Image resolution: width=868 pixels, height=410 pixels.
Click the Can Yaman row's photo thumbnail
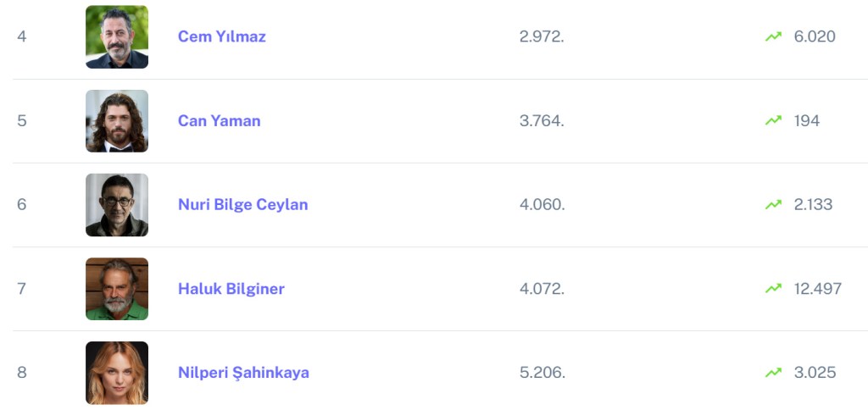coord(117,120)
